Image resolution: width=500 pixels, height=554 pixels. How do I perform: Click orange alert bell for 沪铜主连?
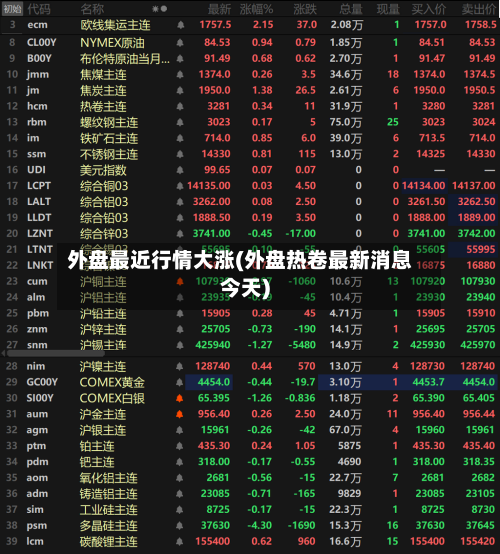tap(180, 282)
